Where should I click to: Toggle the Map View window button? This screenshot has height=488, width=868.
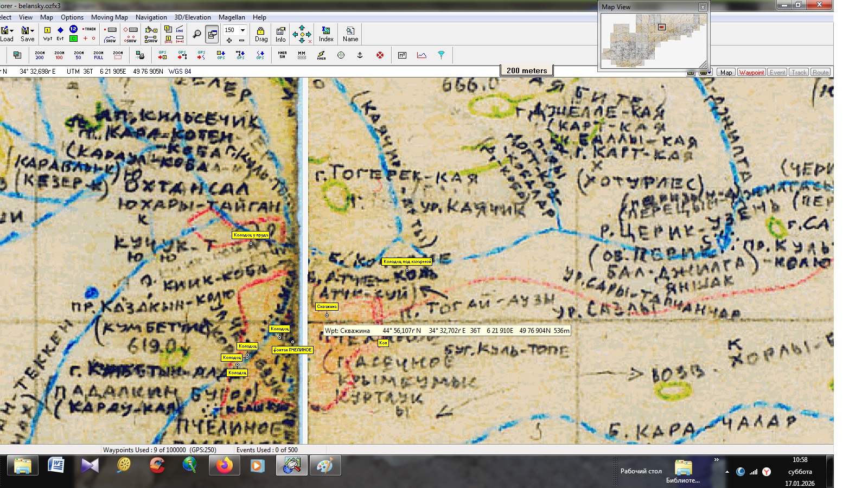[212, 34]
